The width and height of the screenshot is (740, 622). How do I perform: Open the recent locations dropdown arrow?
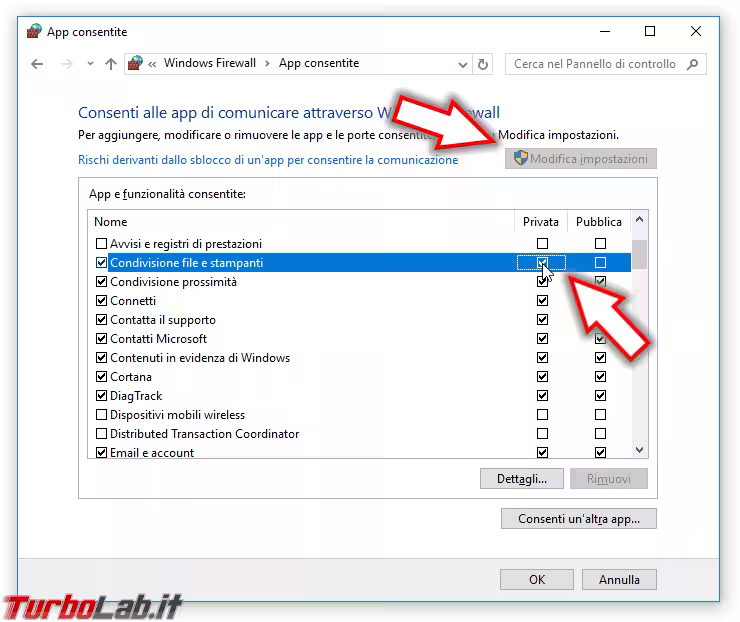pos(90,64)
